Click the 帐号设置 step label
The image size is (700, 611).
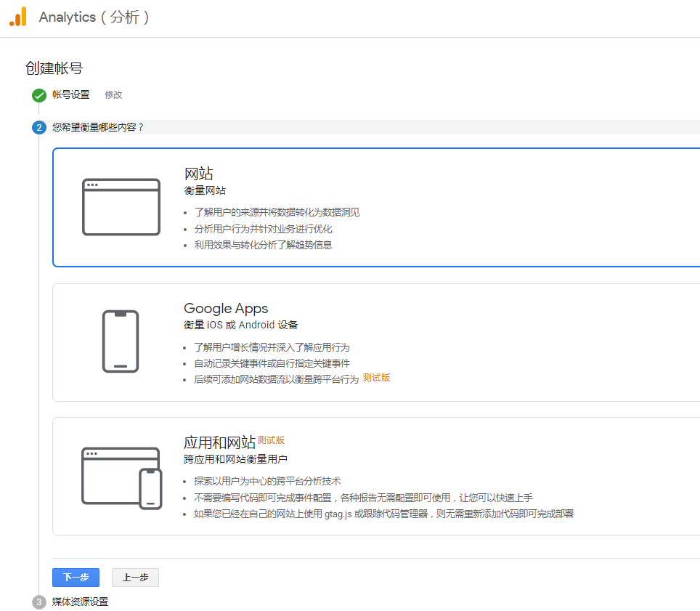coord(71,94)
